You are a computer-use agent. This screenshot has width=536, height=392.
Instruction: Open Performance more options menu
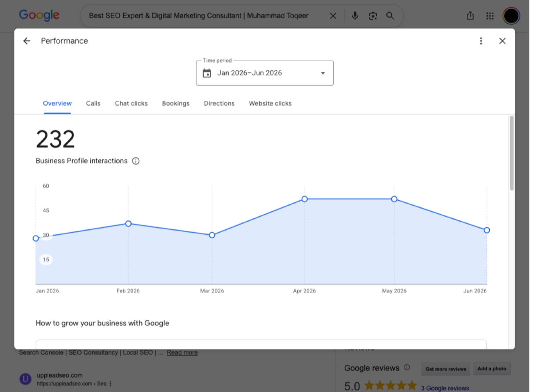481,41
